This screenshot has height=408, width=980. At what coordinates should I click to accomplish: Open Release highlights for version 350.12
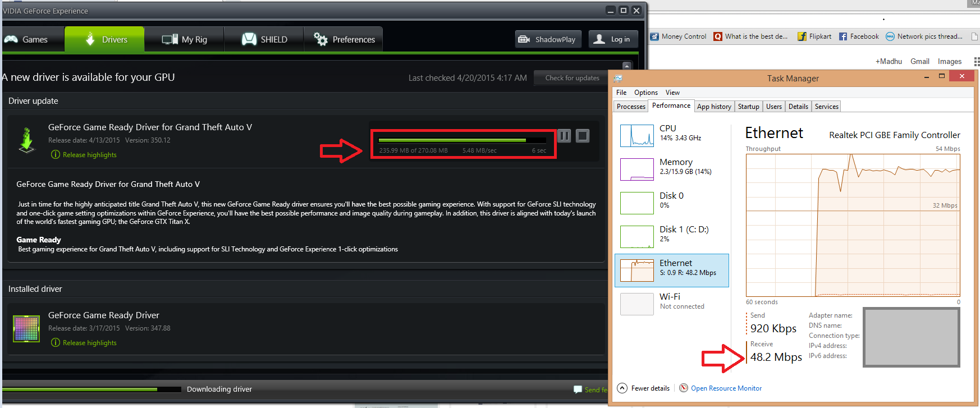pos(90,155)
